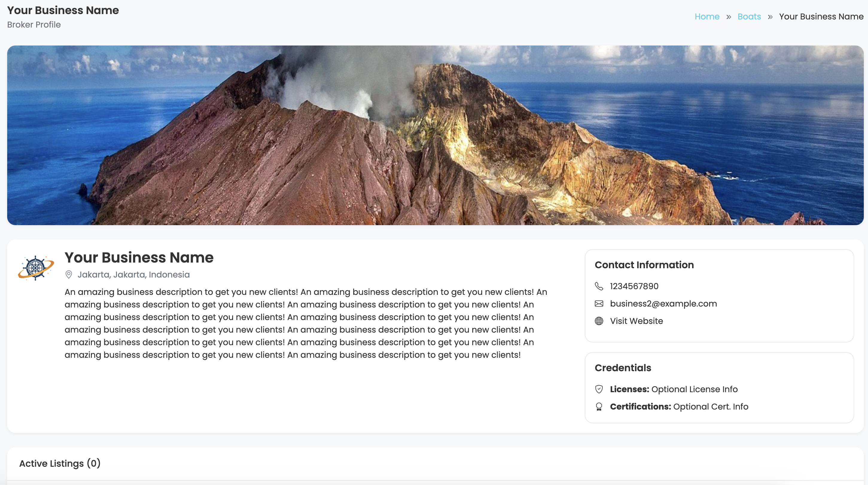Click the broker's circular ship-wheel logo
Viewport: 868px width, 485px height.
(x=35, y=267)
